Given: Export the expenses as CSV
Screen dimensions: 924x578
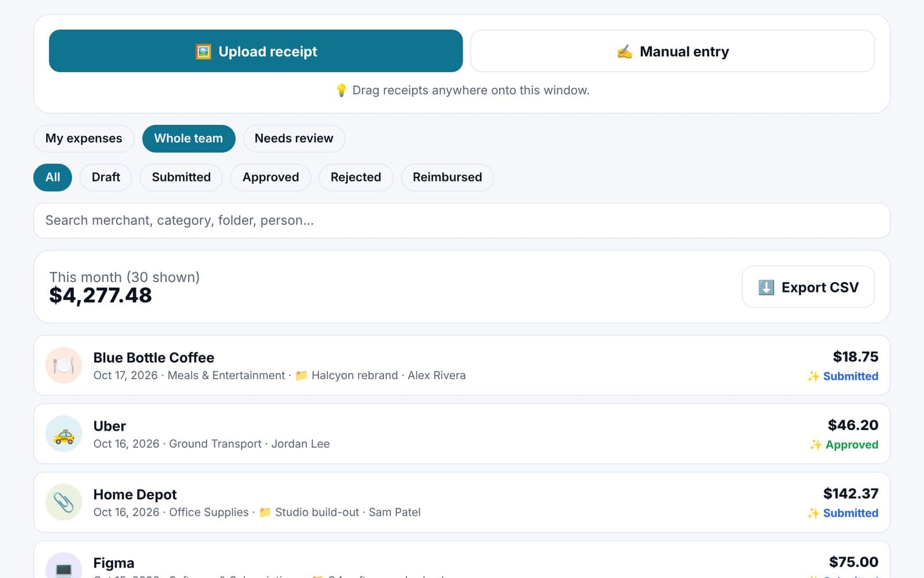Looking at the screenshot, I should (808, 287).
